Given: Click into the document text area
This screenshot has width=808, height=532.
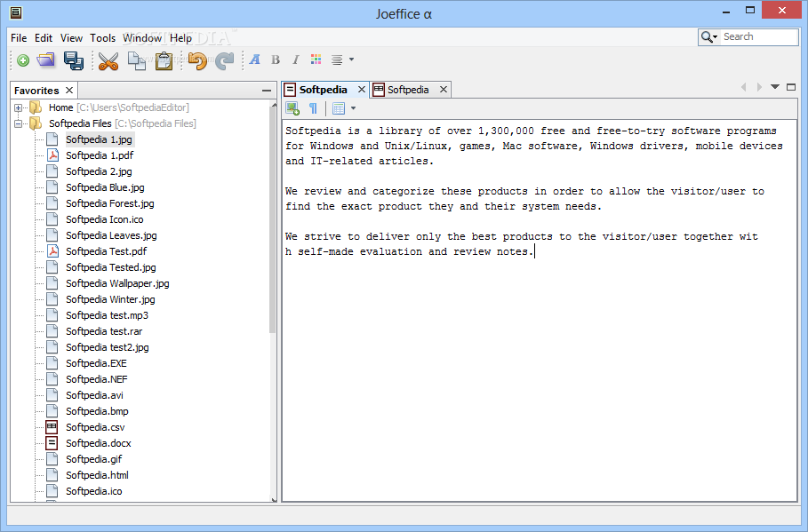Looking at the screenshot, I should [539, 311].
